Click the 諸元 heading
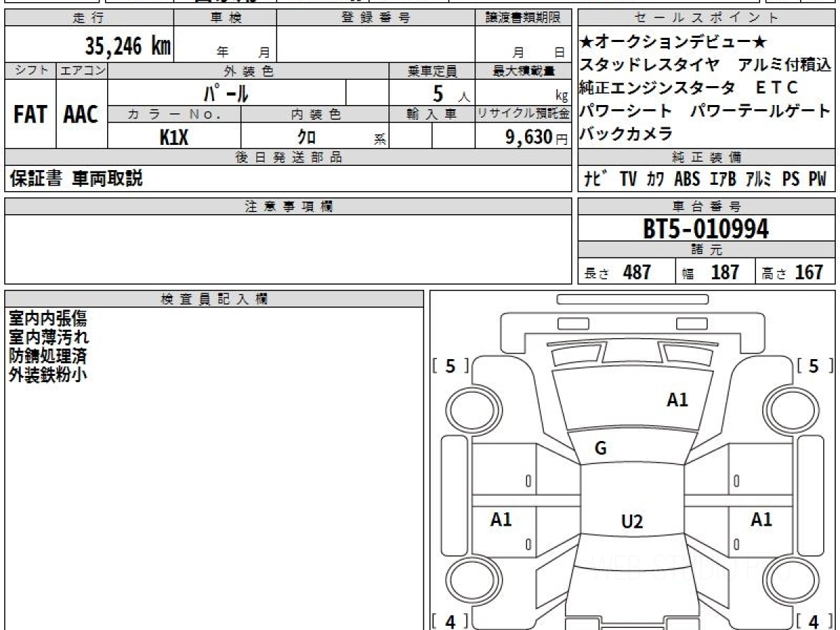Image resolution: width=840 pixels, height=630 pixels. coord(707,250)
